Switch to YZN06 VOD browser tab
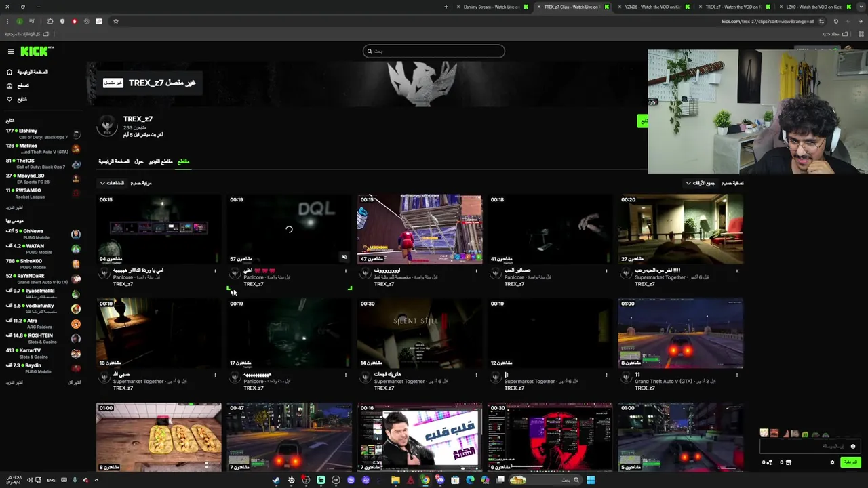The image size is (868, 488). pyautogui.click(x=652, y=7)
